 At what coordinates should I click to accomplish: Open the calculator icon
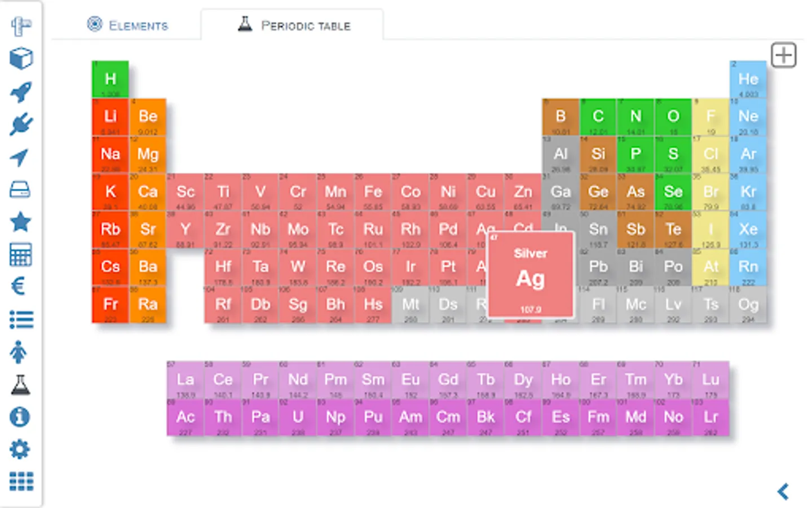click(21, 255)
